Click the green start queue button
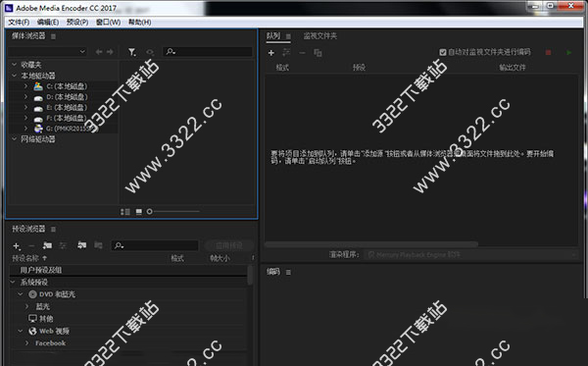The height and width of the screenshot is (366, 588). [x=568, y=53]
